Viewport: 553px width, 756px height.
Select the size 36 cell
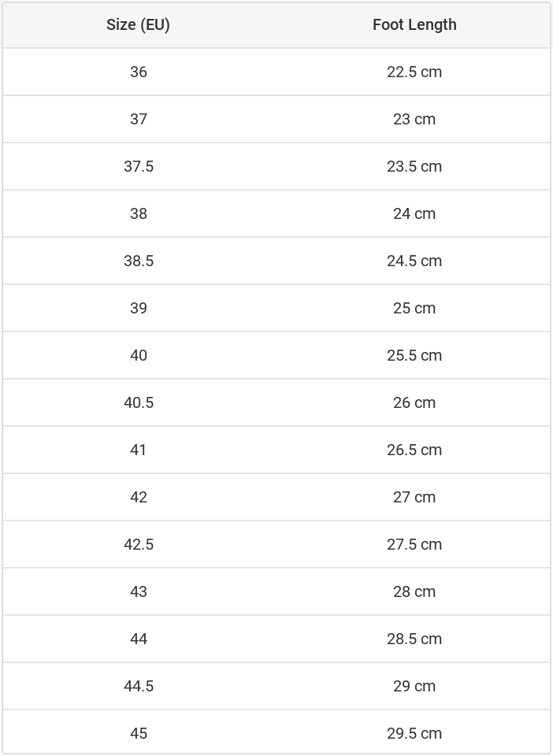[139, 72]
